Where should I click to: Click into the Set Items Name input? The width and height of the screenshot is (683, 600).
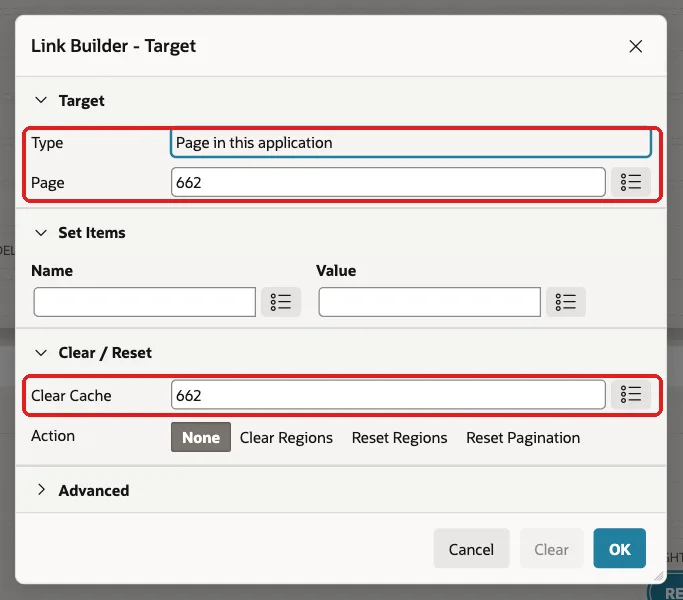(x=145, y=302)
